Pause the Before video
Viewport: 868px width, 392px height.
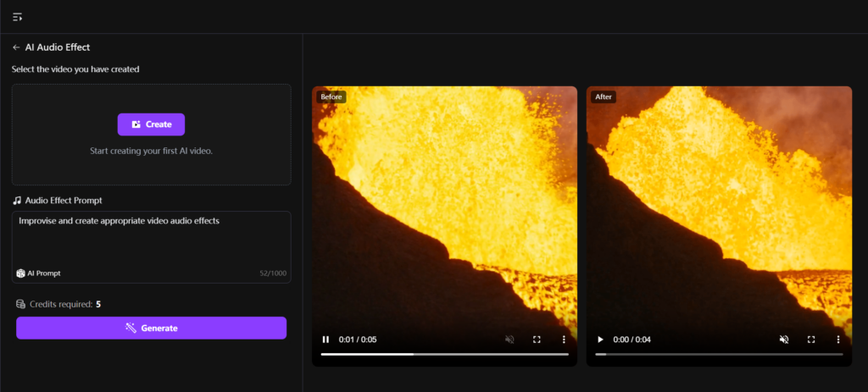coord(326,340)
